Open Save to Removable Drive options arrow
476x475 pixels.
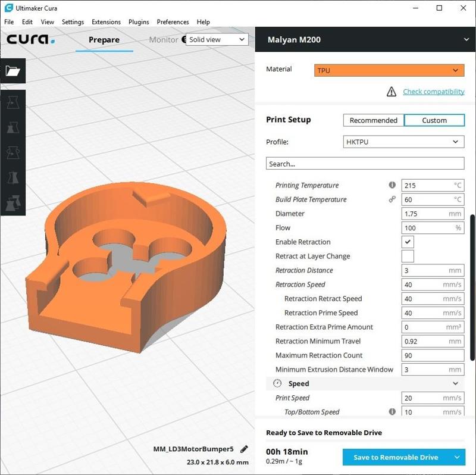coord(457,457)
